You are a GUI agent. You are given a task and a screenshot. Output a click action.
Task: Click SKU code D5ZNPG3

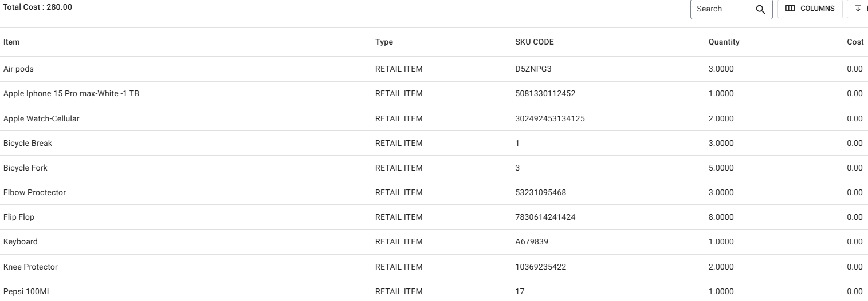(533, 69)
